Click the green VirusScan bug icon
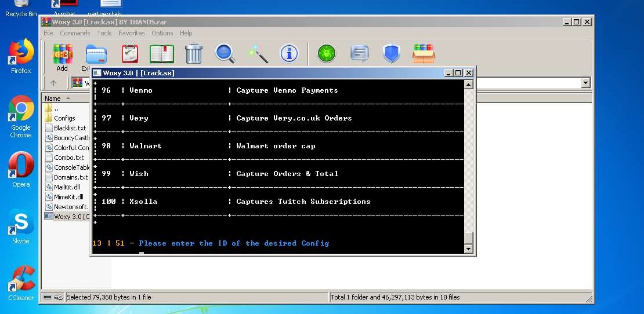644x314 pixels. pyautogui.click(x=327, y=53)
